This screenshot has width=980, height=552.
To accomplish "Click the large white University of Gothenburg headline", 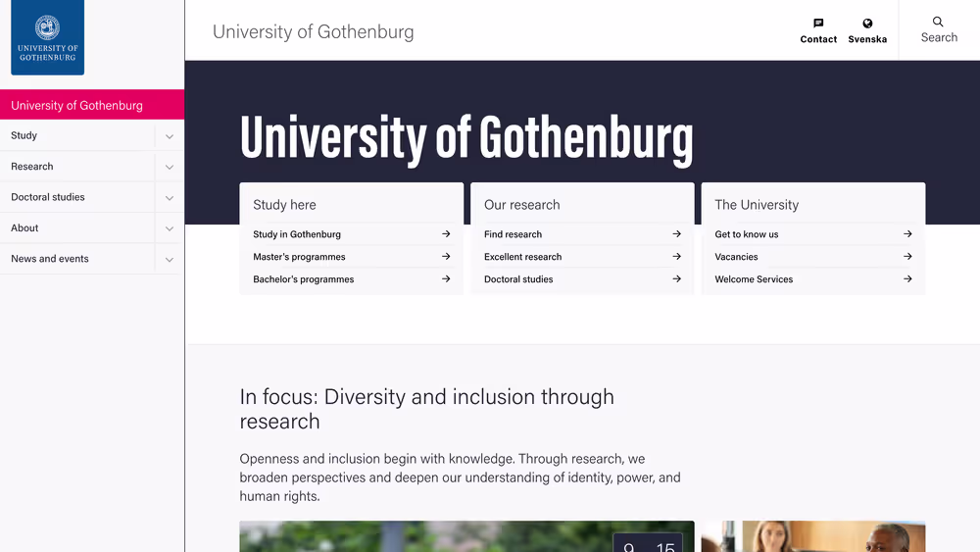I will (x=466, y=139).
